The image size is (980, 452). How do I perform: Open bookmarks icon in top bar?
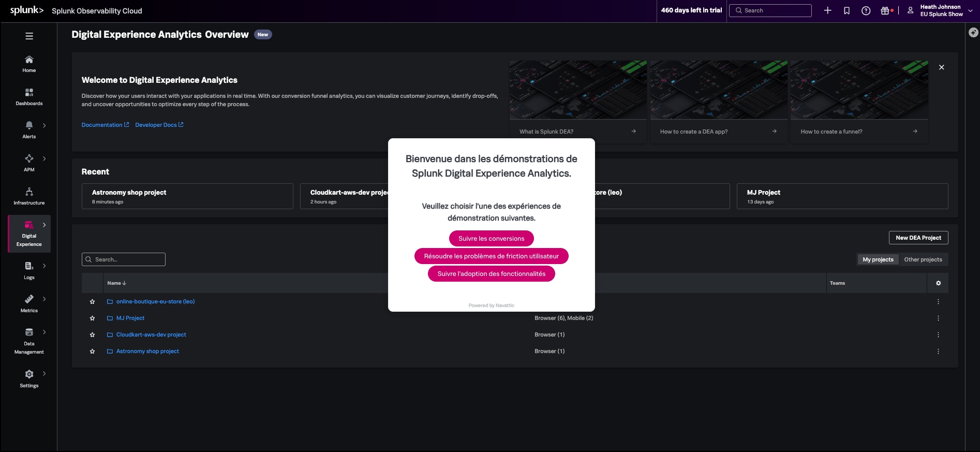click(x=847, y=10)
